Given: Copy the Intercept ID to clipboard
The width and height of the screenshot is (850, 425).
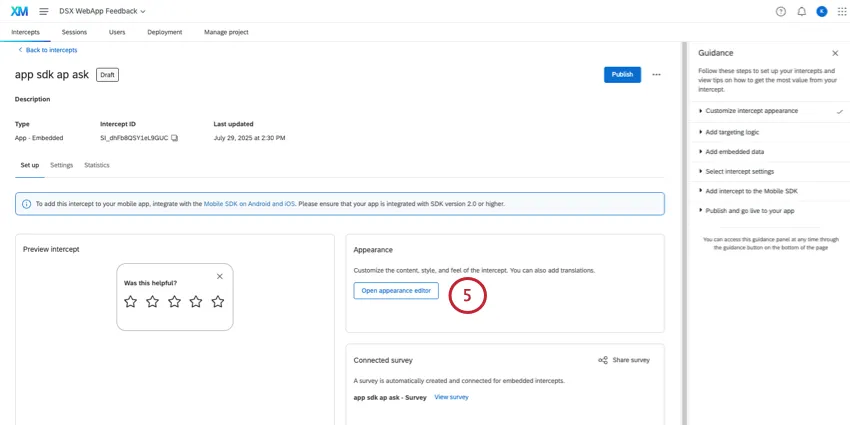Looking at the screenshot, I should pos(175,137).
